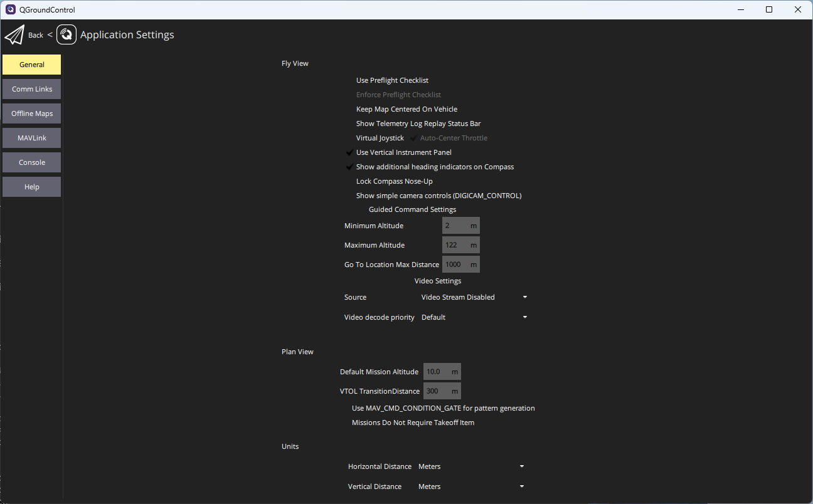Click the VTOL TransitionDistance field
The height and width of the screenshot is (504, 813).
(442, 391)
